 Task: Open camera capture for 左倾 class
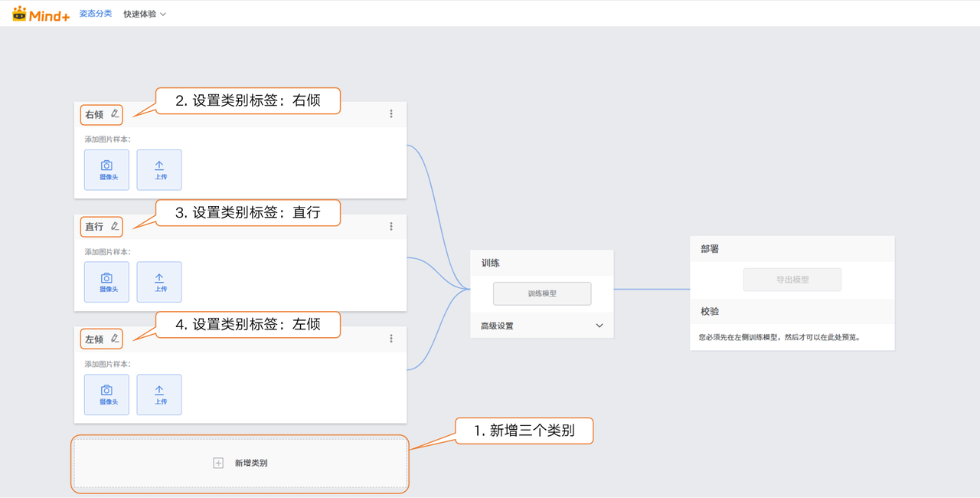(x=106, y=395)
